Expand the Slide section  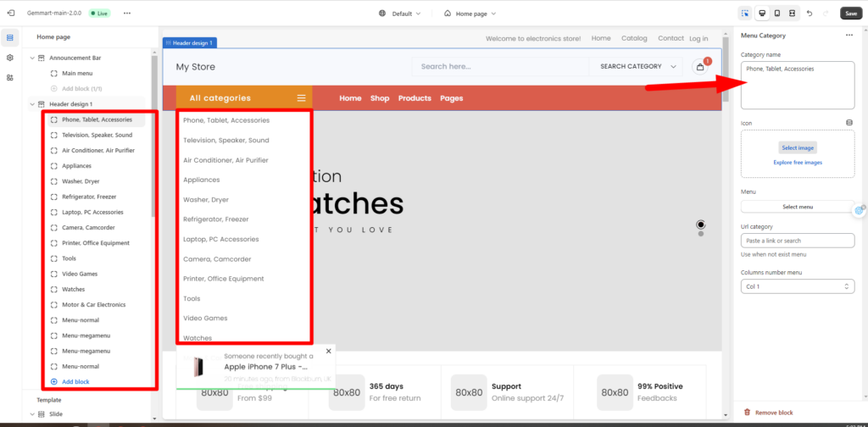(x=31, y=413)
